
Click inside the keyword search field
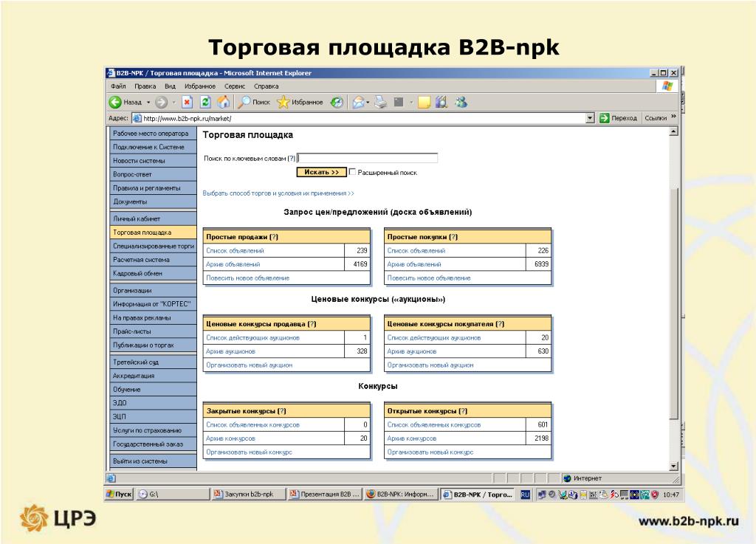(x=368, y=158)
